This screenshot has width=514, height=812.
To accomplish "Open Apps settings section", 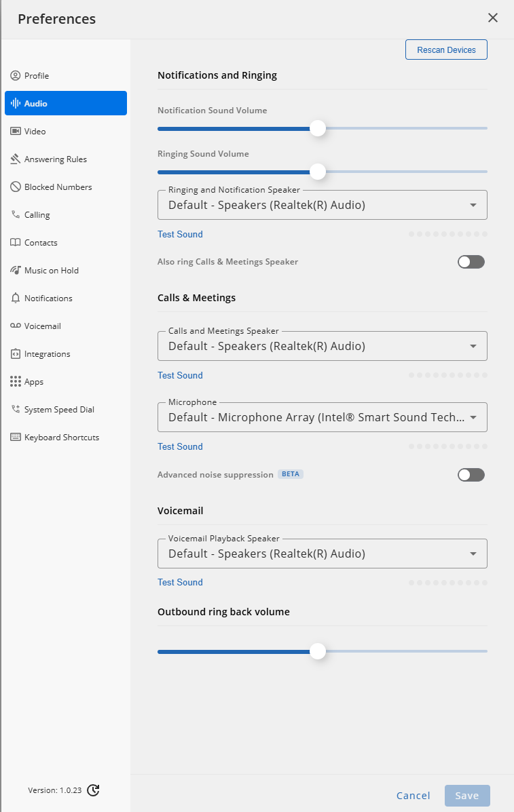I will 66,382.
